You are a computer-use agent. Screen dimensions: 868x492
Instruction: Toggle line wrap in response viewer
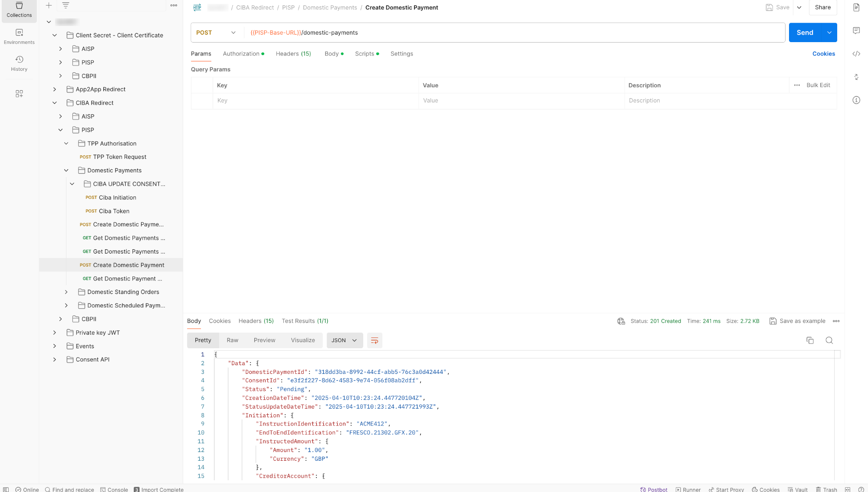click(x=375, y=340)
